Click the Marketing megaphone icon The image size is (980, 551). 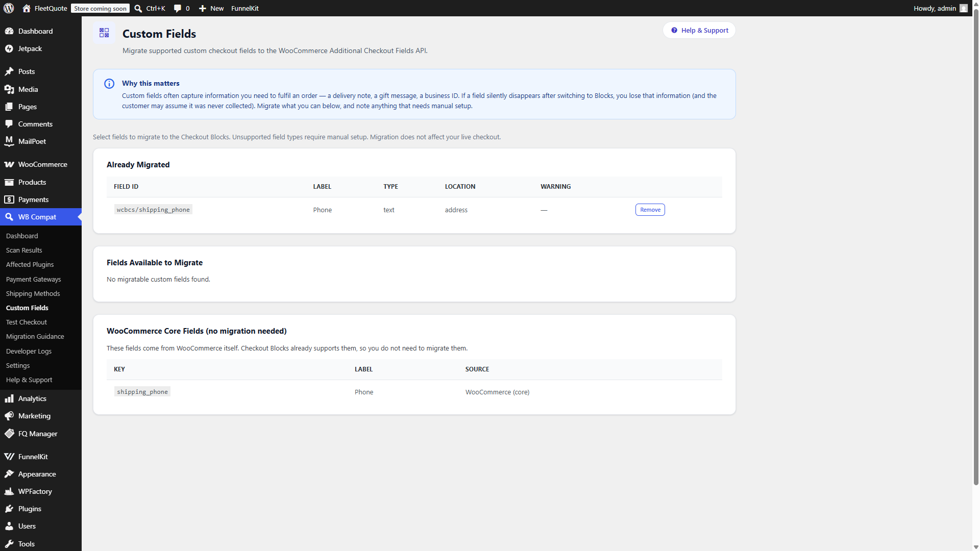(9, 416)
